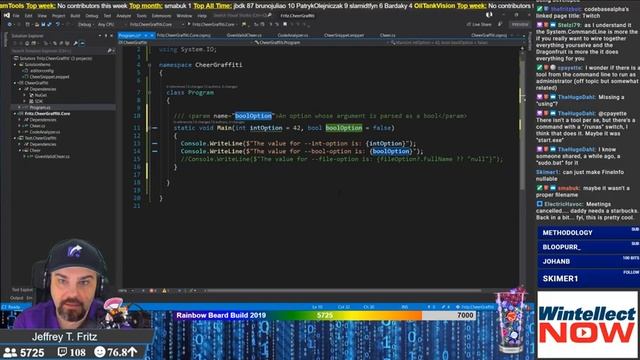Open the Help menu
Viewport: 640px width, 360px height.
click(x=202, y=16)
